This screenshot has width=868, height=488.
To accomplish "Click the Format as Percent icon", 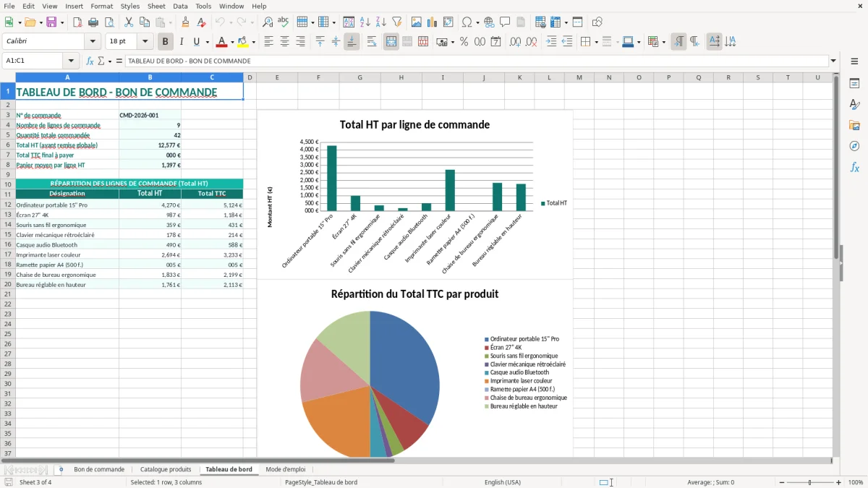I will pos(464,42).
